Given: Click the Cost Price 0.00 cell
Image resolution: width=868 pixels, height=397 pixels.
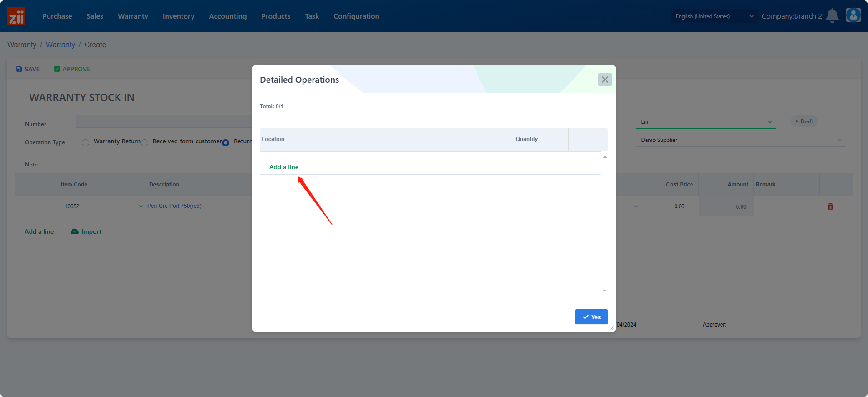Looking at the screenshot, I should coord(671,206).
